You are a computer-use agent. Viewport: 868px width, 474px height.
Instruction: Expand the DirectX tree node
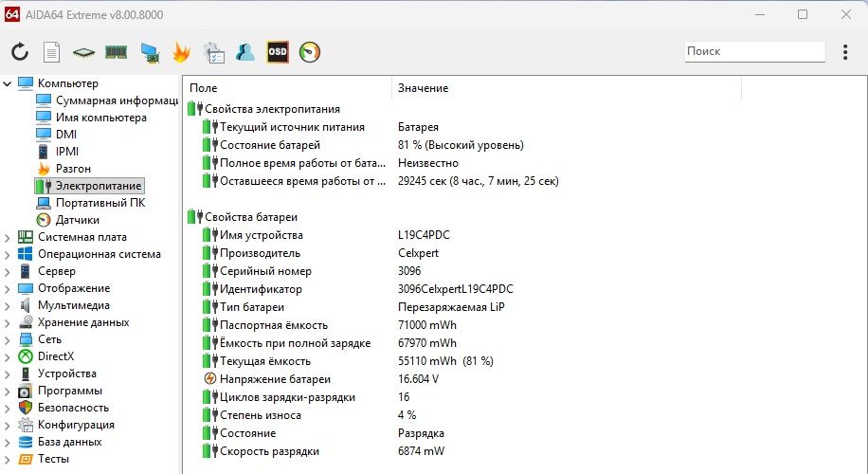tap(8, 357)
